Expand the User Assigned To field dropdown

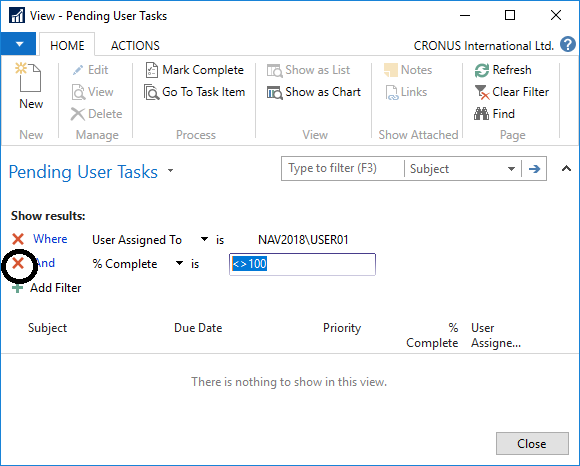[x=204, y=239]
